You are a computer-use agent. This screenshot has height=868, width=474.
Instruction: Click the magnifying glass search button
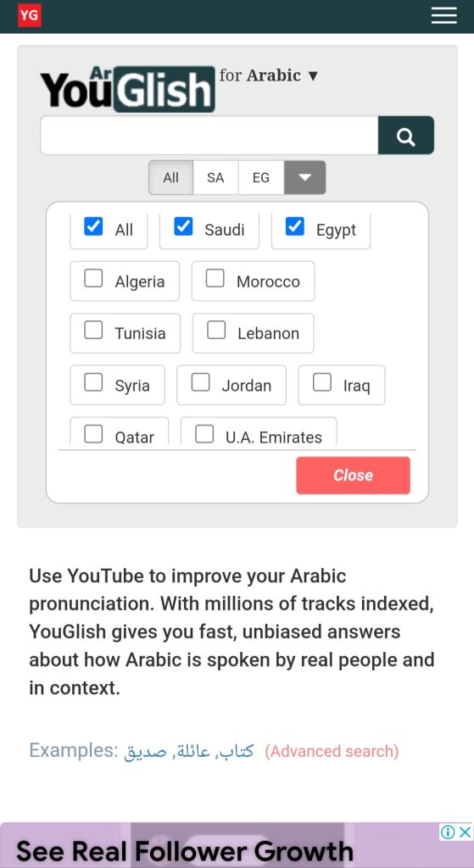tap(406, 136)
